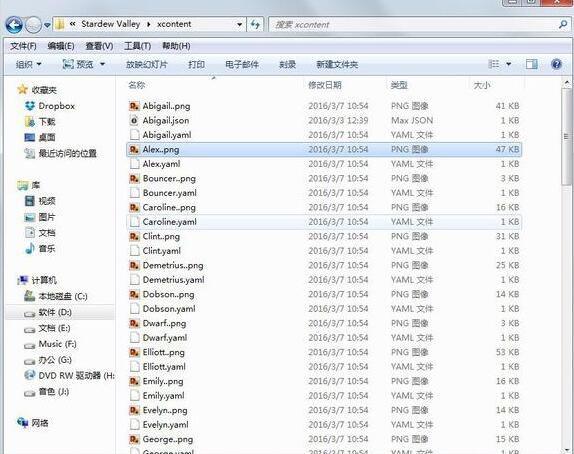Select the Abigail..png file icon
This screenshot has height=454, width=574.
[x=134, y=106]
